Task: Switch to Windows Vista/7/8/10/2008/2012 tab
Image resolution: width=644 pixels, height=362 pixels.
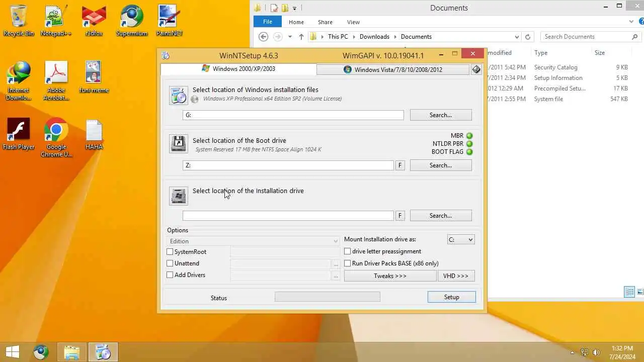Action: 393,69
